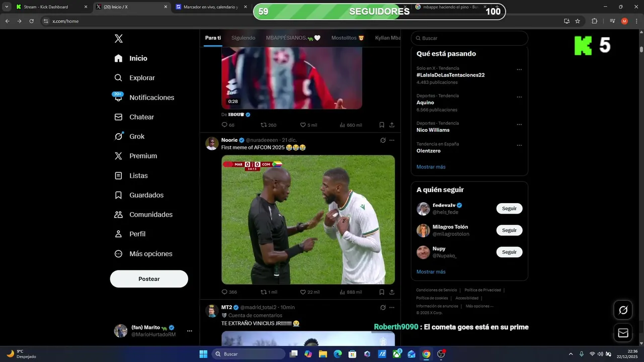
Task: Bookmark Noorie's AFCON meme post
Action: 382,292
